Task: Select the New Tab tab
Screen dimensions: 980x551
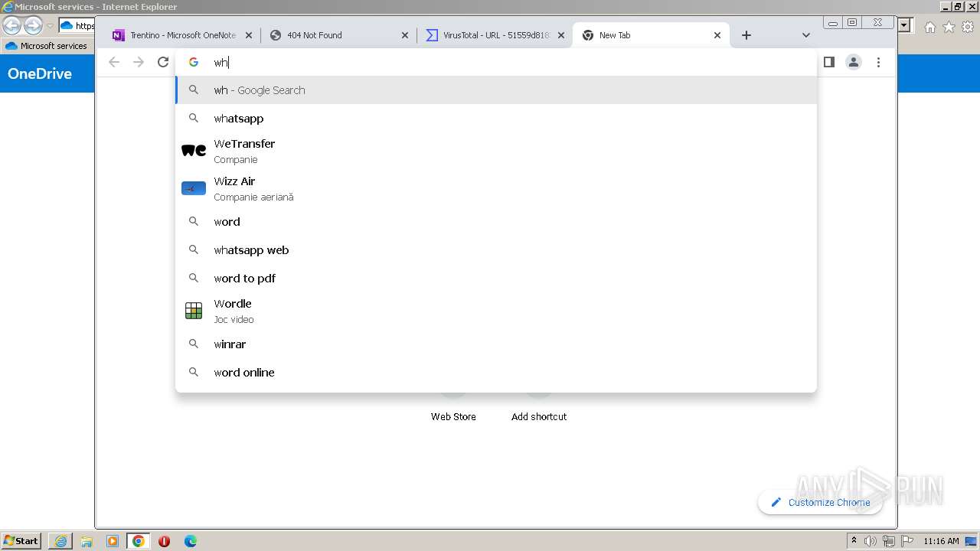Action: click(x=652, y=35)
